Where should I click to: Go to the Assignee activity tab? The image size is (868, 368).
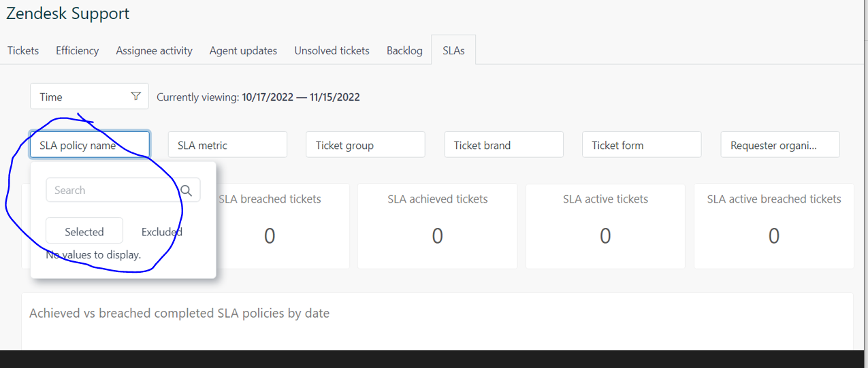(x=154, y=50)
